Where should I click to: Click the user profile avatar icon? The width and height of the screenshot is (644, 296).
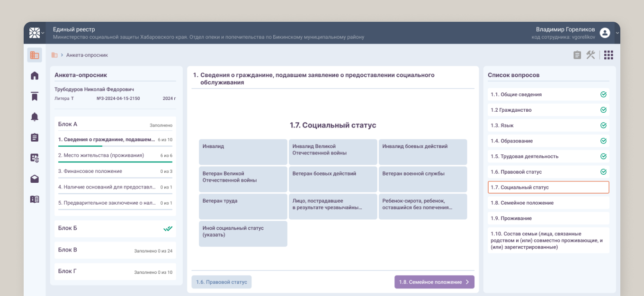pyautogui.click(x=605, y=33)
